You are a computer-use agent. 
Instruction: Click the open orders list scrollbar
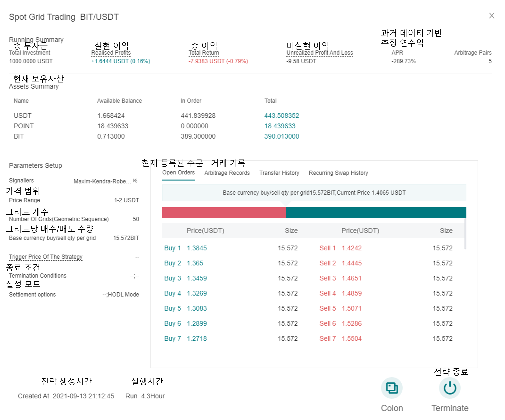465,234
